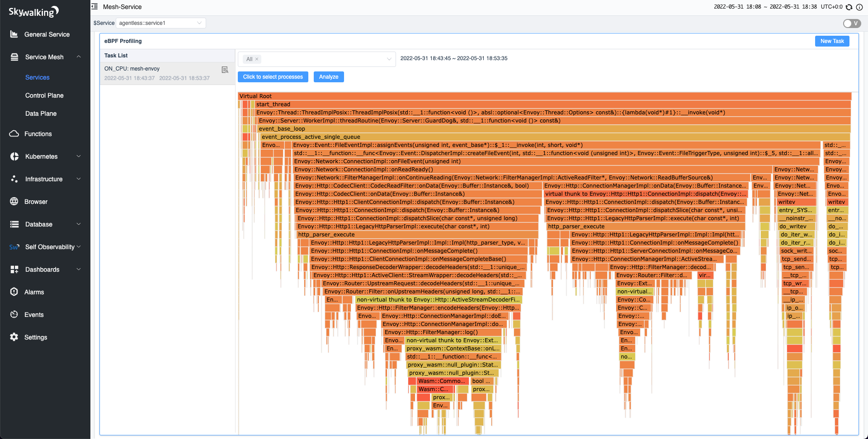Image resolution: width=868 pixels, height=439 pixels.
Task: View the task log icon on ON_CPU task
Action: click(225, 70)
